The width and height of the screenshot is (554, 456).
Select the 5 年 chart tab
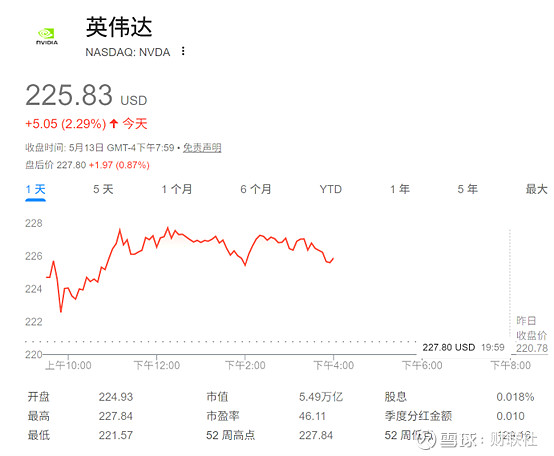[x=467, y=189]
